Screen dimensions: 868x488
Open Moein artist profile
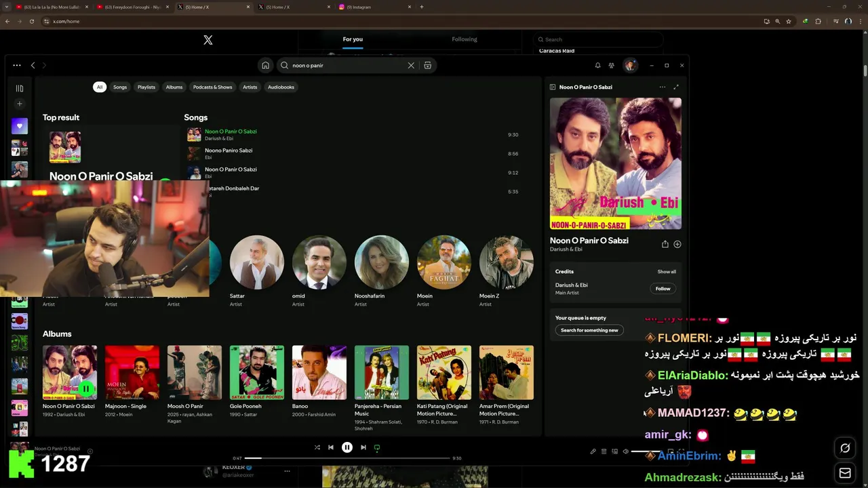(x=443, y=271)
